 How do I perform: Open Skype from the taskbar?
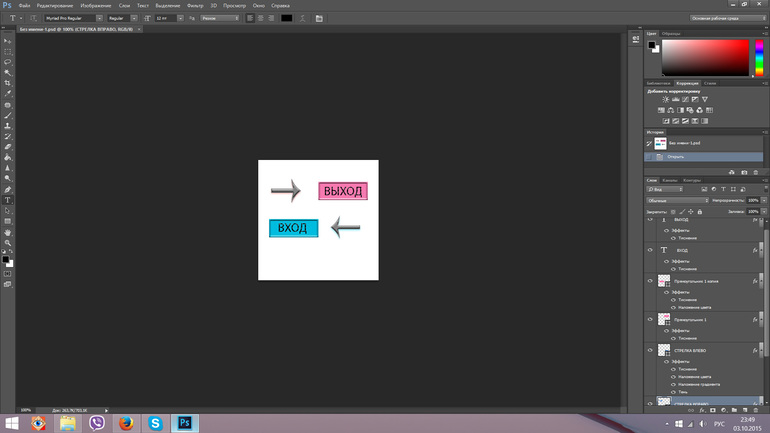coord(155,423)
